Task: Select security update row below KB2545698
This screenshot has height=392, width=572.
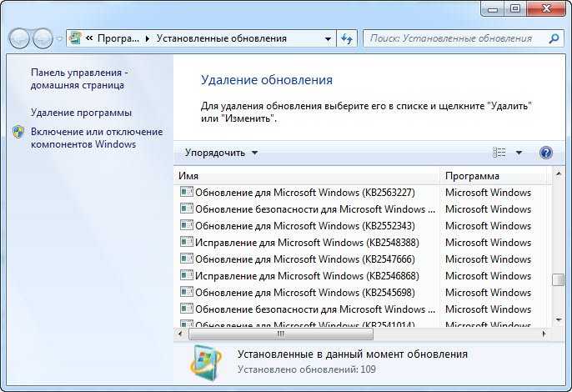Action: [308, 309]
